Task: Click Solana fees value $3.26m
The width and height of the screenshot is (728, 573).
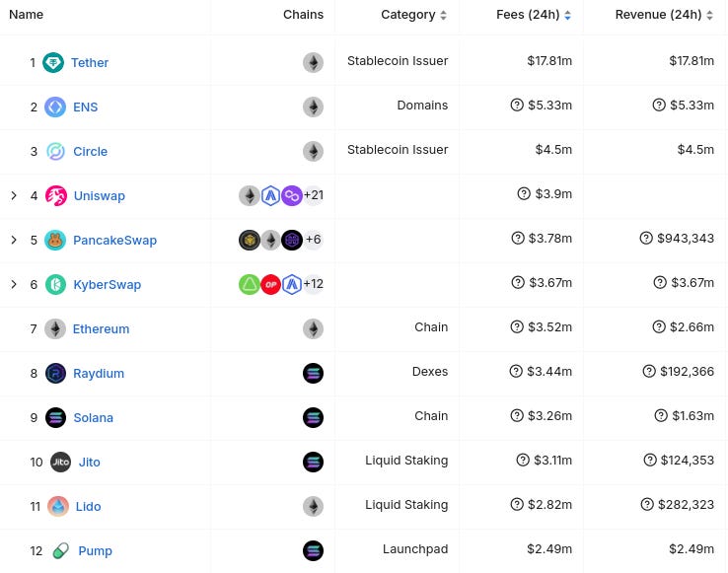Action: 549,415
